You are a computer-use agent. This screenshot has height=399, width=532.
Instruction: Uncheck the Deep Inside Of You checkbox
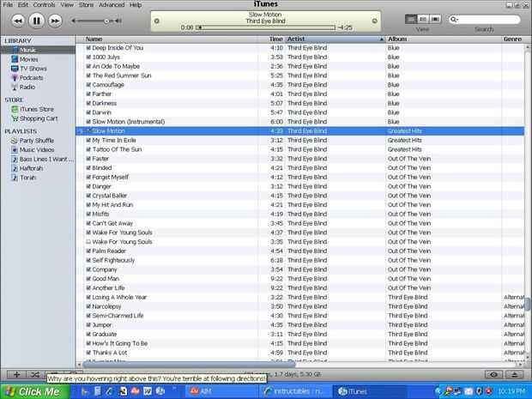coord(88,48)
